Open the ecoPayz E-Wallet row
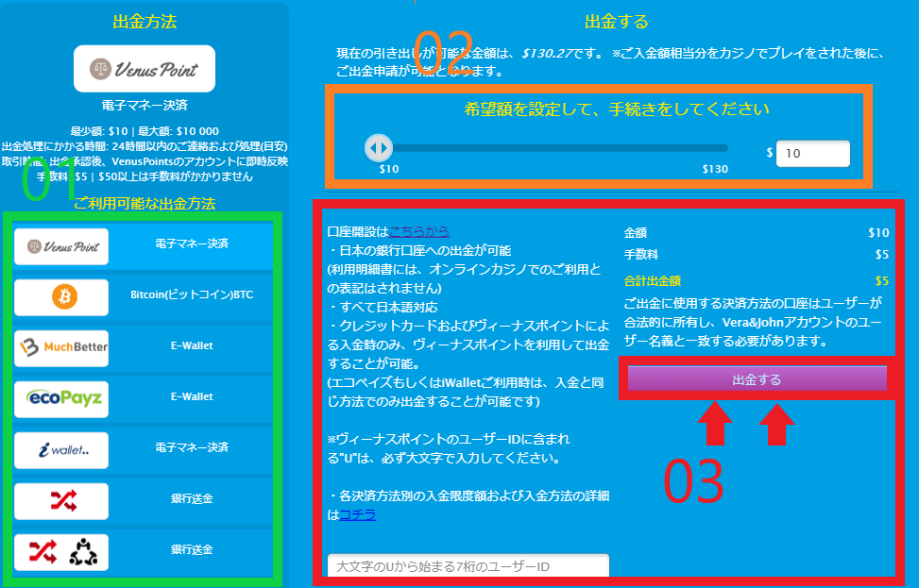The height and width of the screenshot is (588, 919). click(x=143, y=399)
